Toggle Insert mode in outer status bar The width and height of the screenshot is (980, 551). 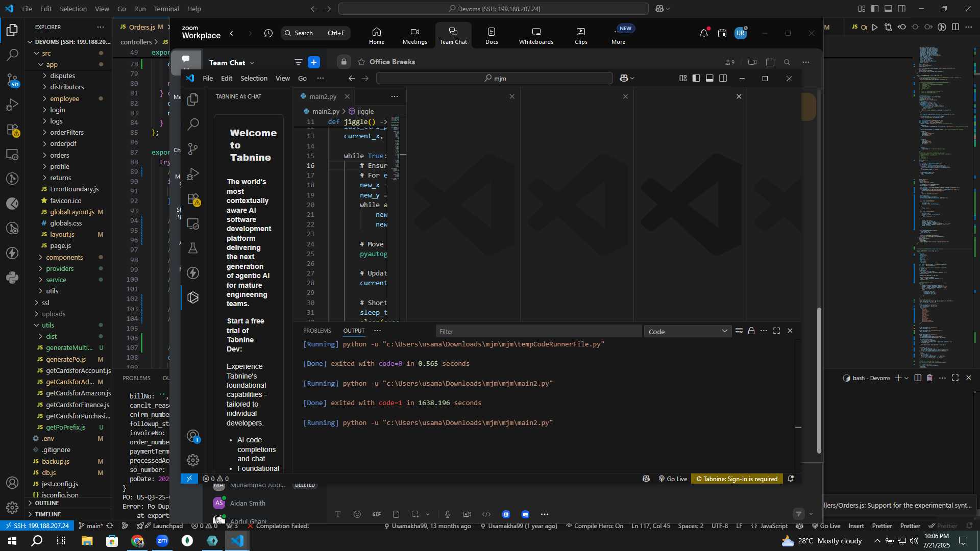click(856, 526)
